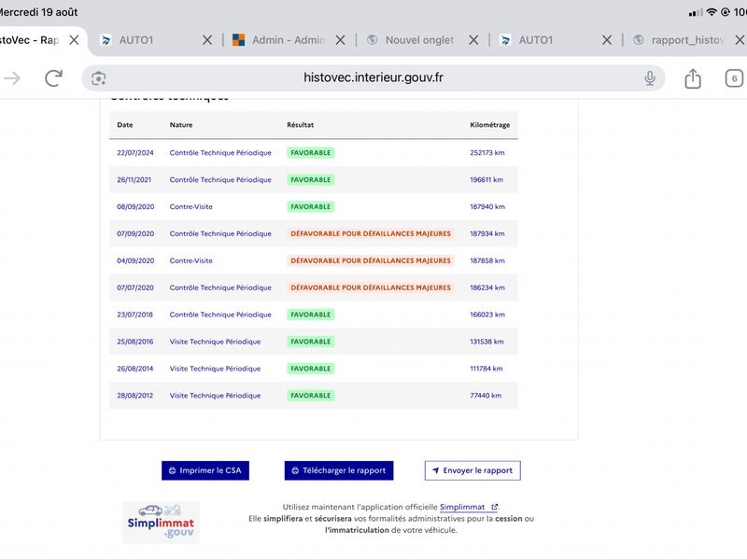Tap the Mercredi 19 août date
Screen dimensions: 747x560
coord(38,12)
